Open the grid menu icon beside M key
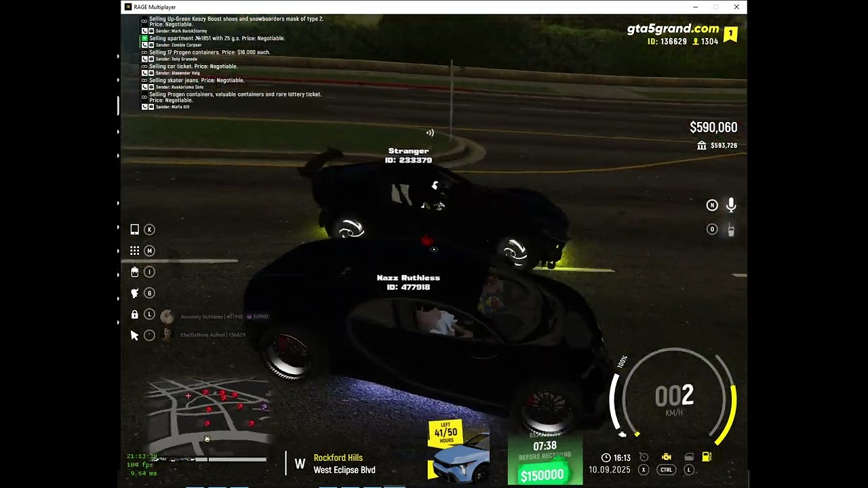Image resolution: width=868 pixels, height=488 pixels. [134, 251]
